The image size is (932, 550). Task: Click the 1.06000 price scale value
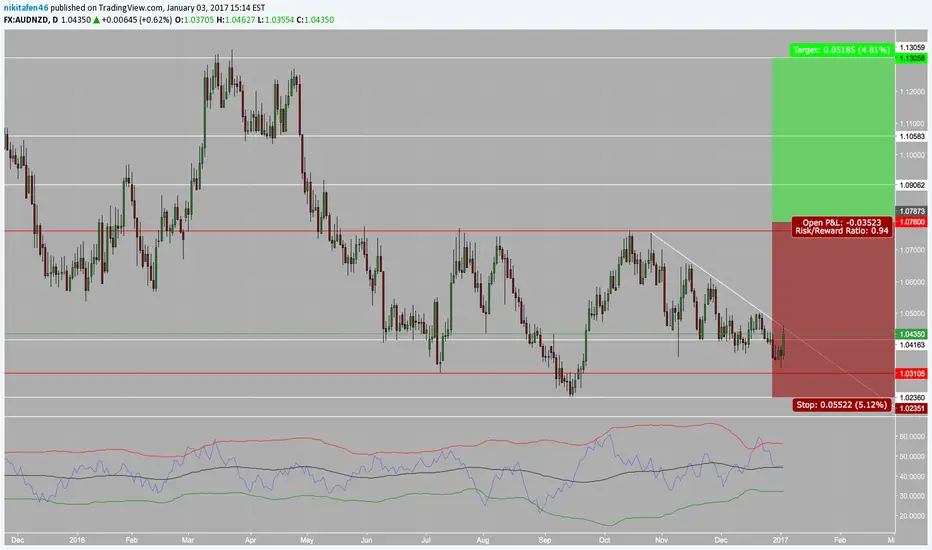pos(912,282)
